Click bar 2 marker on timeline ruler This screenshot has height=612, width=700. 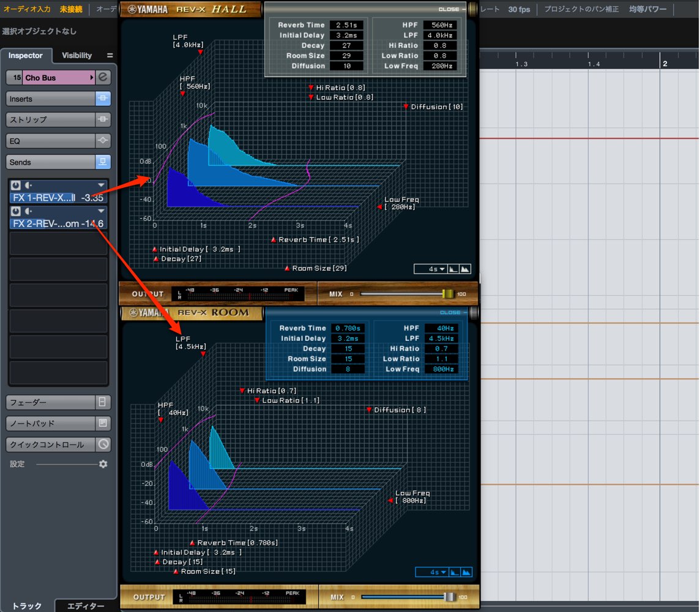pyautogui.click(x=665, y=63)
